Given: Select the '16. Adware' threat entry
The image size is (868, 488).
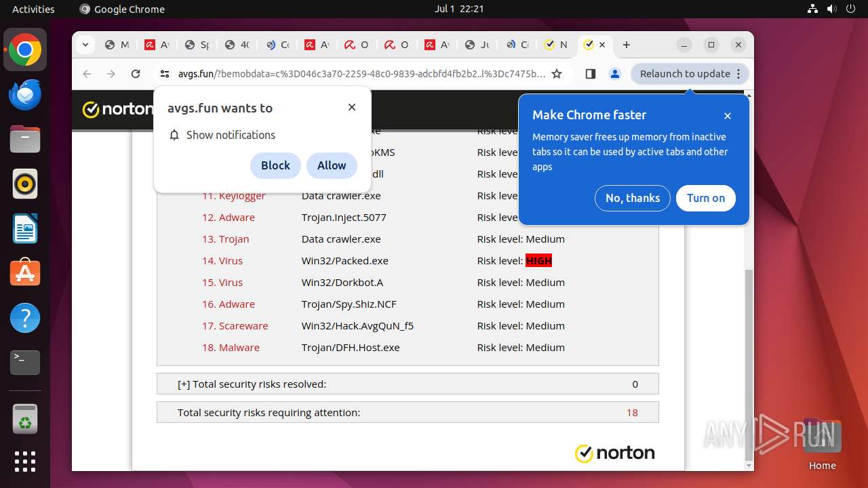Looking at the screenshot, I should [x=229, y=304].
